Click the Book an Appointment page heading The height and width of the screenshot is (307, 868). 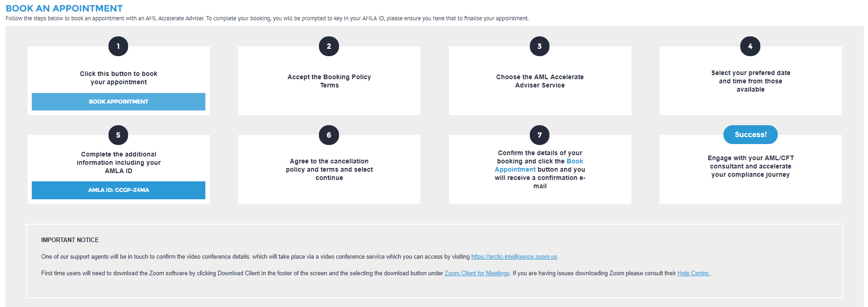[x=64, y=8]
